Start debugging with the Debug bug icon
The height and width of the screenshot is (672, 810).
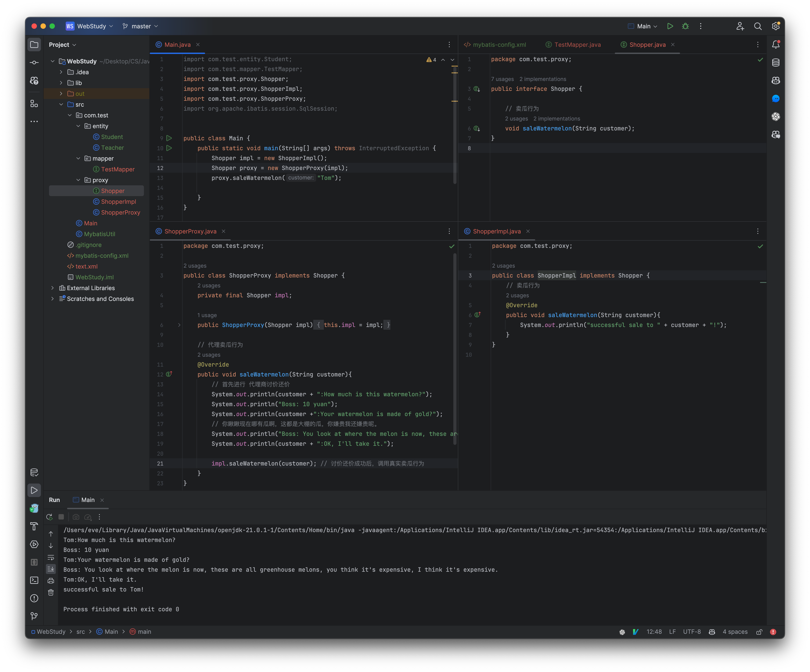[x=685, y=26]
